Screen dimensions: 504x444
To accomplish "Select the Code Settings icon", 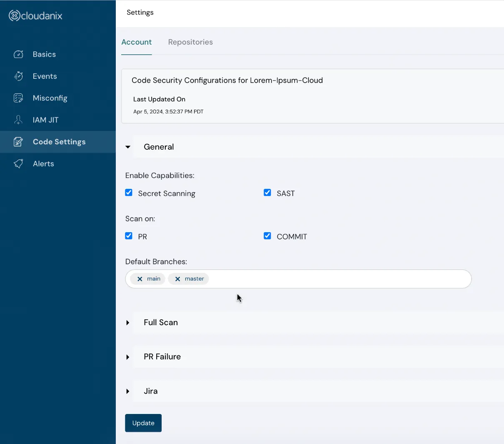I will coord(18,142).
